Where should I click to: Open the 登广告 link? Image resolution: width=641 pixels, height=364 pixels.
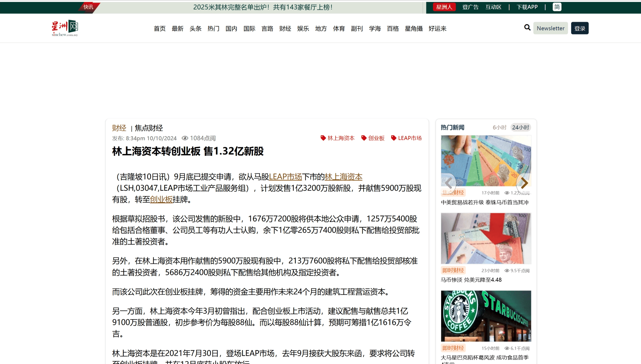[470, 7]
